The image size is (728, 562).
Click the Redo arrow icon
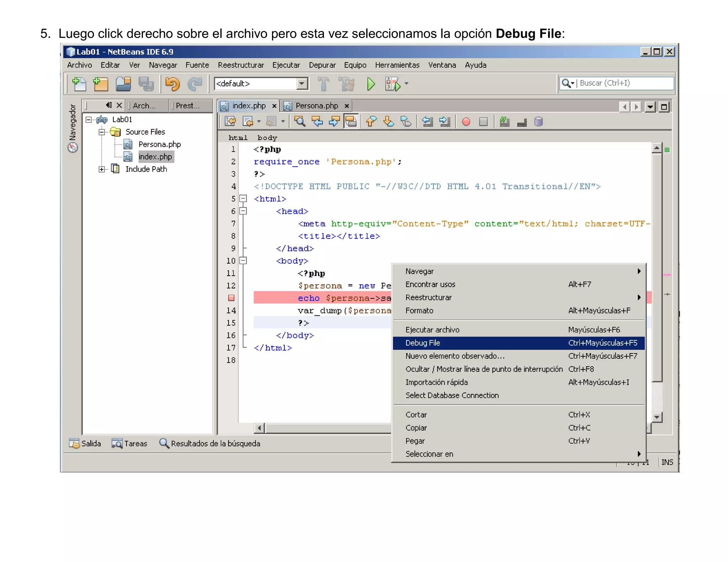pos(194,84)
